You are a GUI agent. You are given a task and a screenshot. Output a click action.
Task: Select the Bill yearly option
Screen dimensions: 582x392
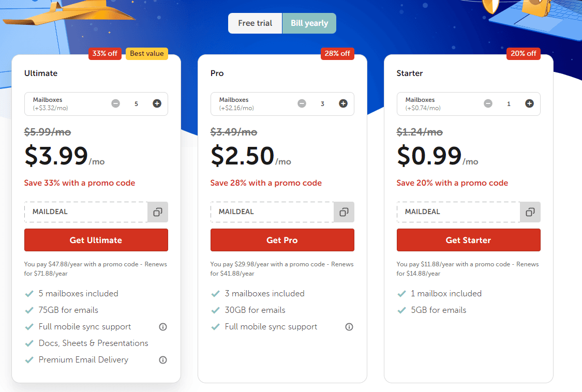click(309, 23)
